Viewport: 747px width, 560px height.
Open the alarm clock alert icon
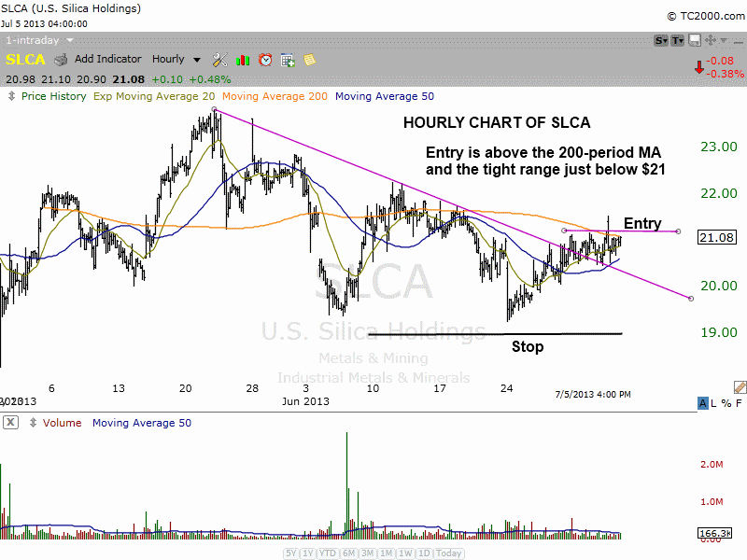(x=265, y=60)
